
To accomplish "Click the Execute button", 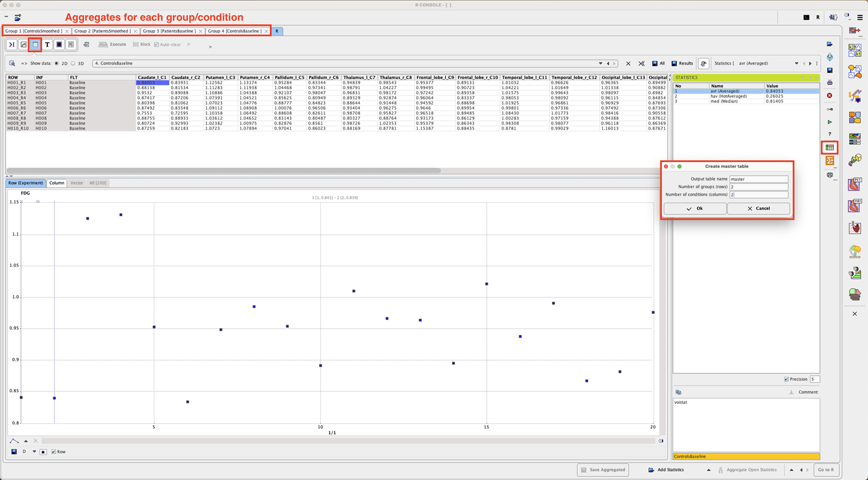I will (113, 44).
